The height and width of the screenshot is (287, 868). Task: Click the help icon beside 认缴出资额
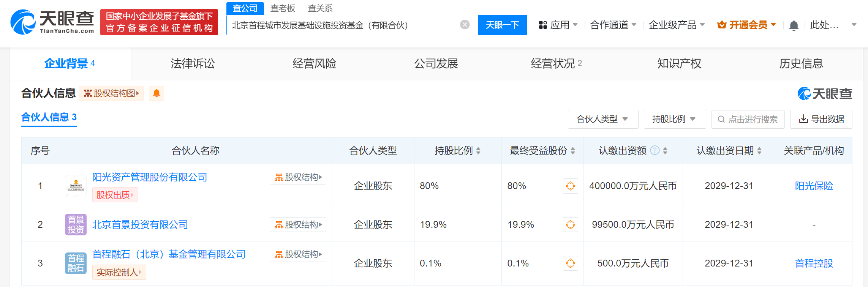pyautogui.click(x=655, y=151)
